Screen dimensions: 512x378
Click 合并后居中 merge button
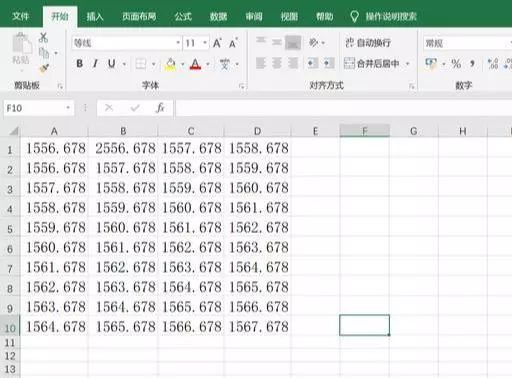372,63
